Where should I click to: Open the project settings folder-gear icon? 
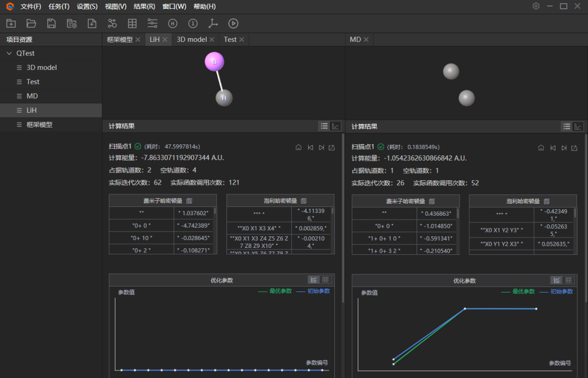tap(72, 23)
